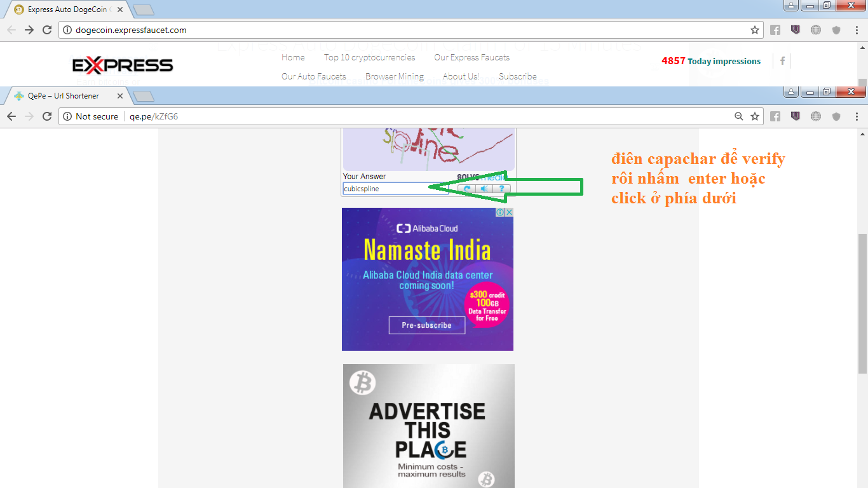Close the Alibaba Cloud ad
Screen dimensions: 868x488
pyautogui.click(x=509, y=212)
